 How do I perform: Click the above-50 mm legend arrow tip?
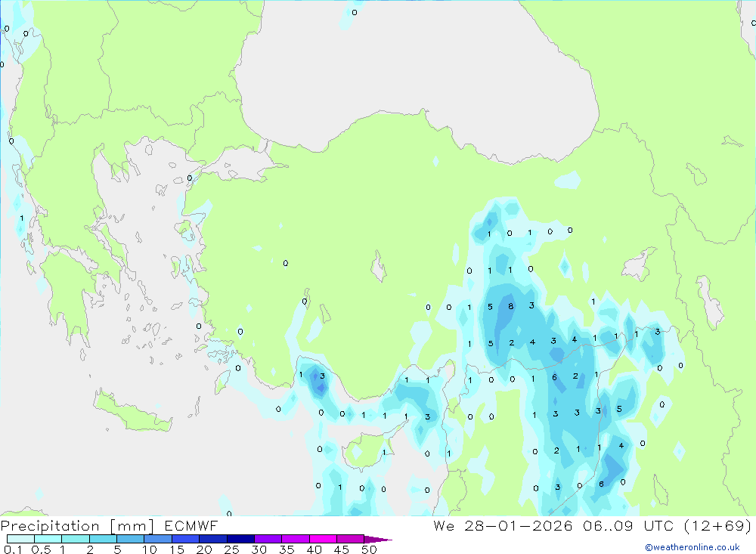click(378, 540)
